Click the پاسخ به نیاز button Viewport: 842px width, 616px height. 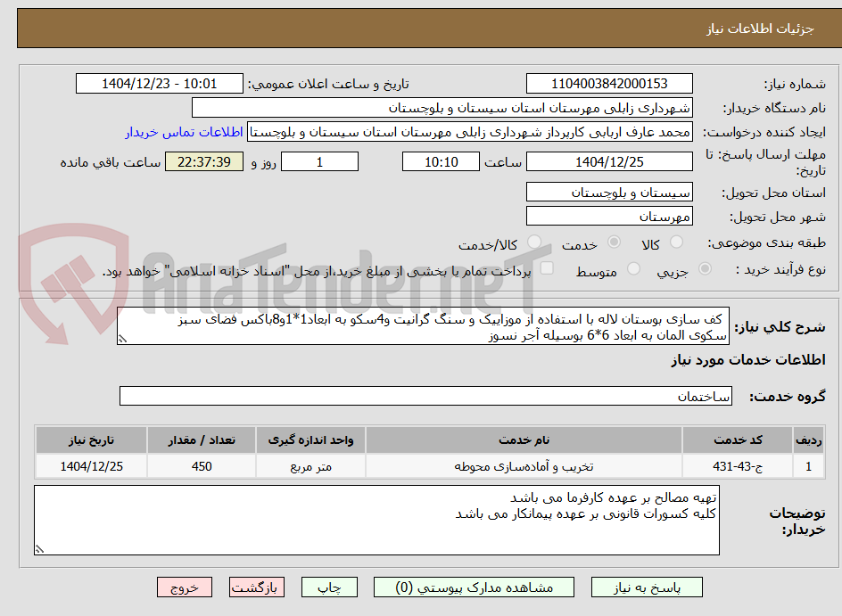point(647,587)
